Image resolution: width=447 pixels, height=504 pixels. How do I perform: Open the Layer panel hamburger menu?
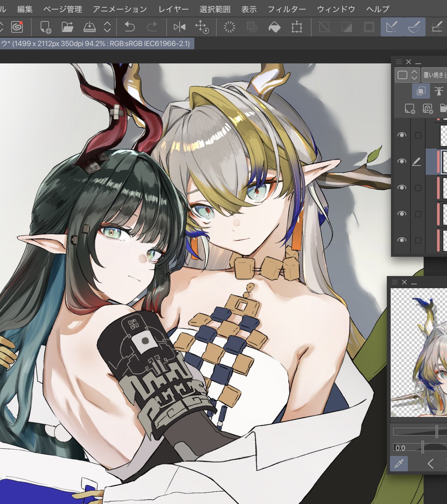[399, 62]
